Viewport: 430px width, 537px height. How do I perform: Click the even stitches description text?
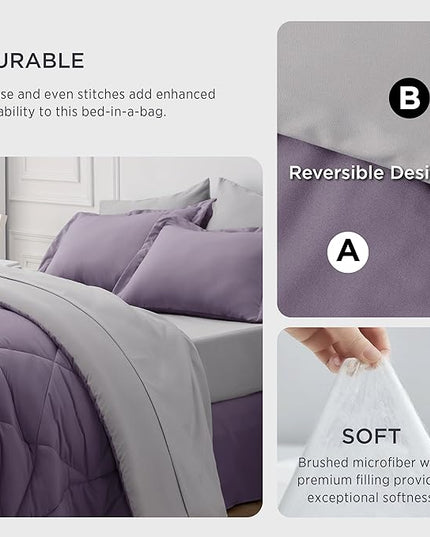pyautogui.click(x=108, y=103)
